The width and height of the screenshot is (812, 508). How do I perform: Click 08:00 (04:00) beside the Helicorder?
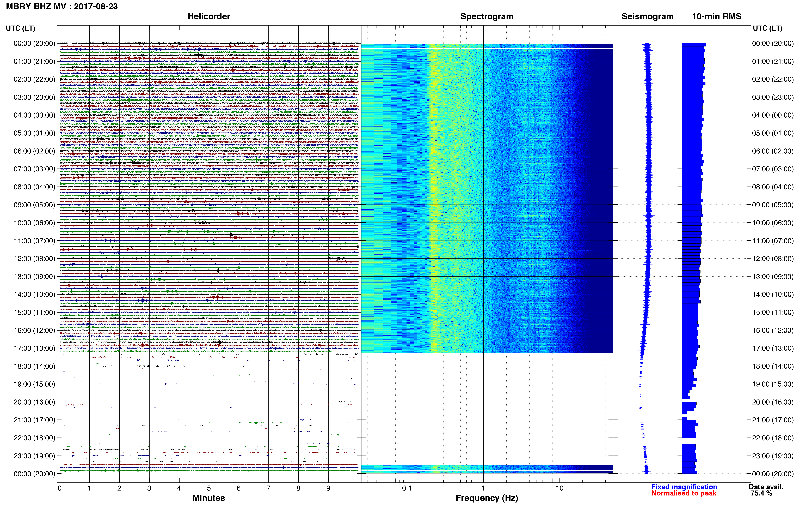(x=34, y=187)
